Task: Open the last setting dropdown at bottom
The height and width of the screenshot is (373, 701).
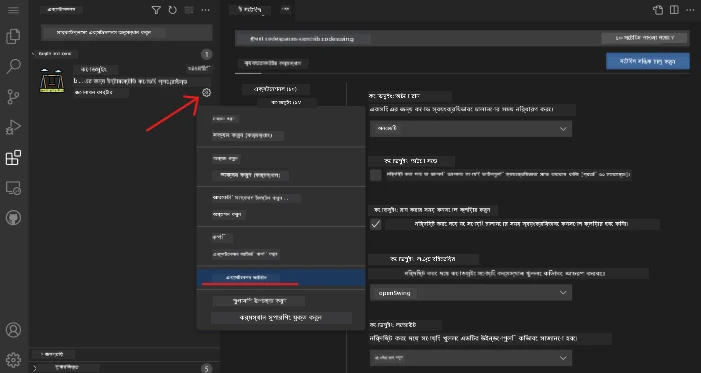Action: [471, 358]
